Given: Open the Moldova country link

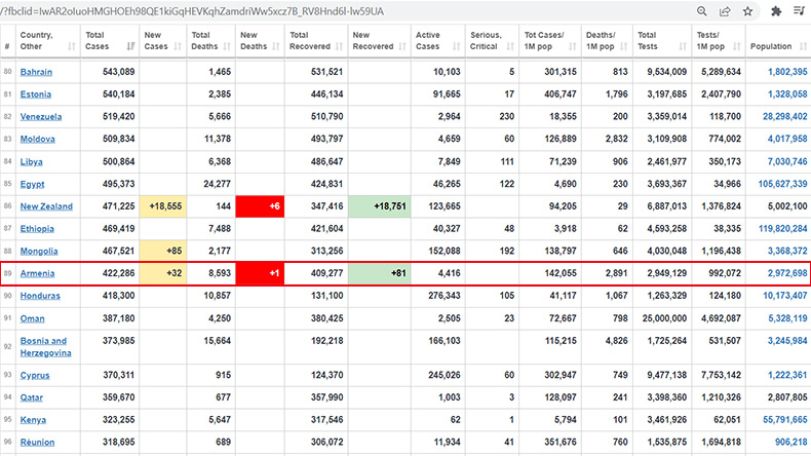Looking at the screenshot, I should 37,139.
